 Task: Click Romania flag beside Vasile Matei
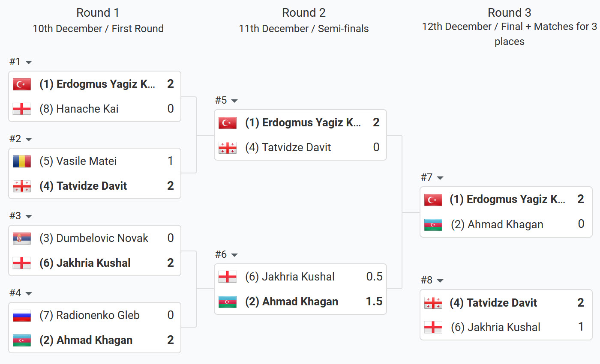pos(22,161)
